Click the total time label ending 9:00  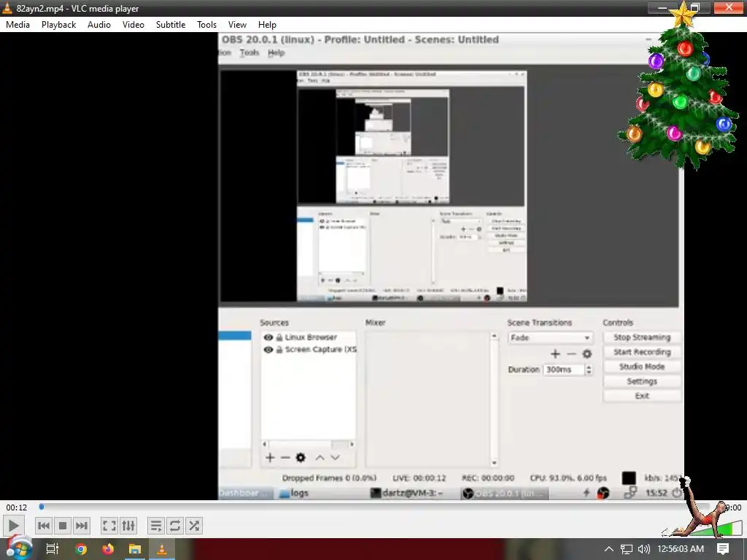pos(732,507)
